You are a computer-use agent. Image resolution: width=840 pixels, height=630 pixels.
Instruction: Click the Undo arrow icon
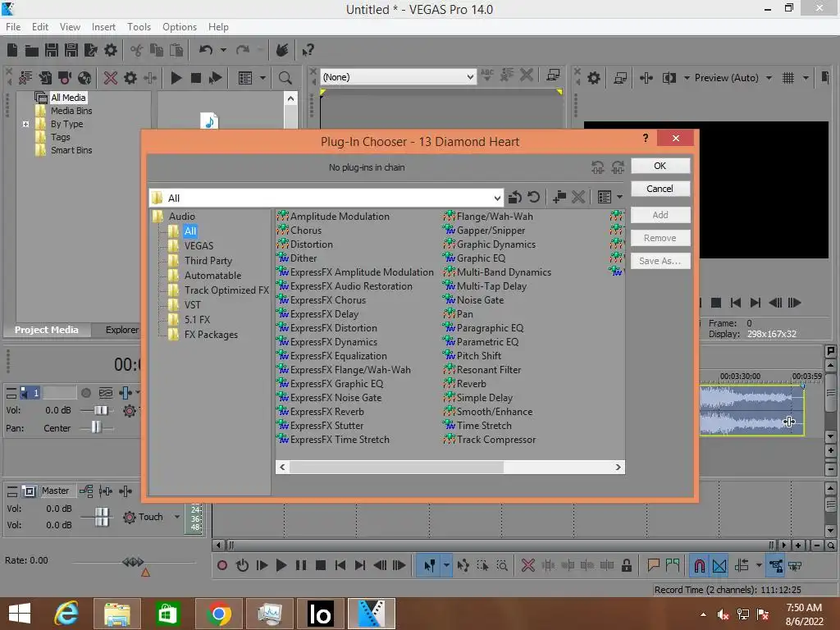click(x=206, y=50)
